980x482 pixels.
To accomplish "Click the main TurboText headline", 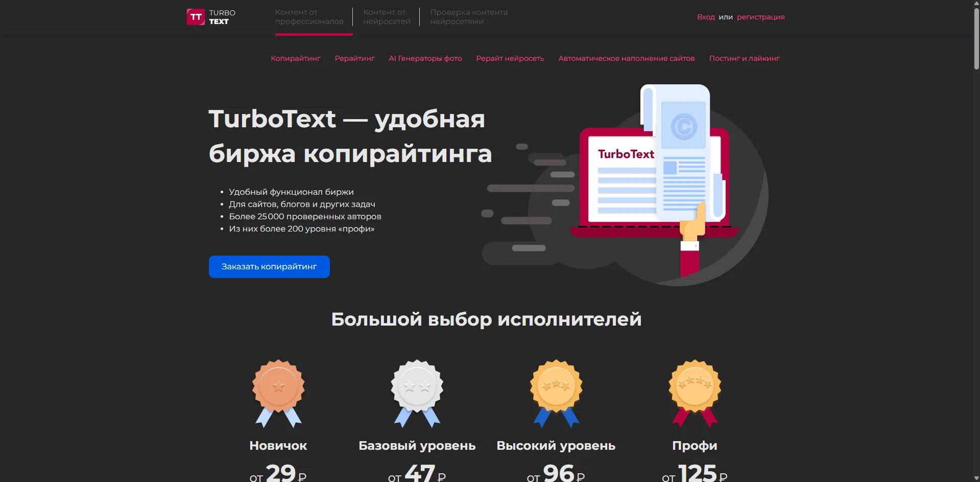I will pyautogui.click(x=350, y=136).
